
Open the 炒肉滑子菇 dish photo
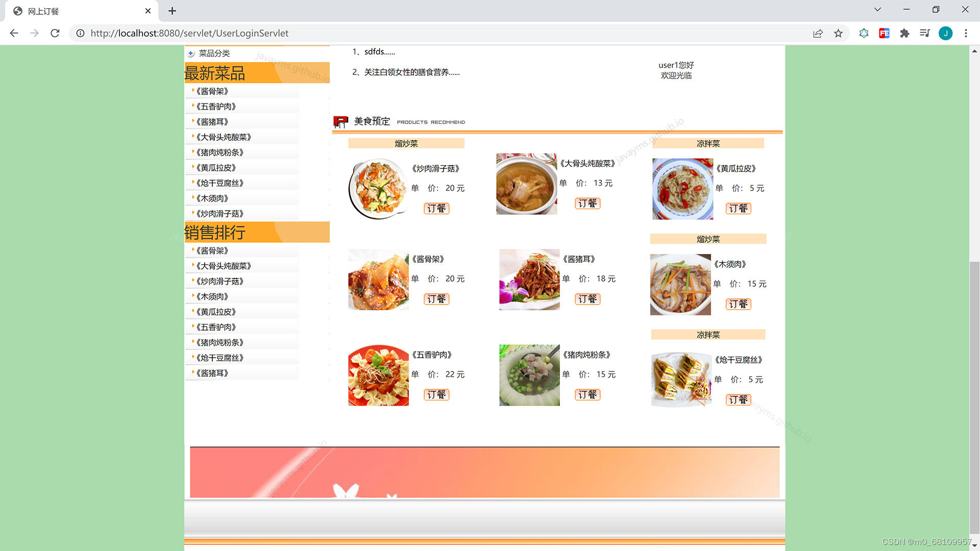pos(378,189)
